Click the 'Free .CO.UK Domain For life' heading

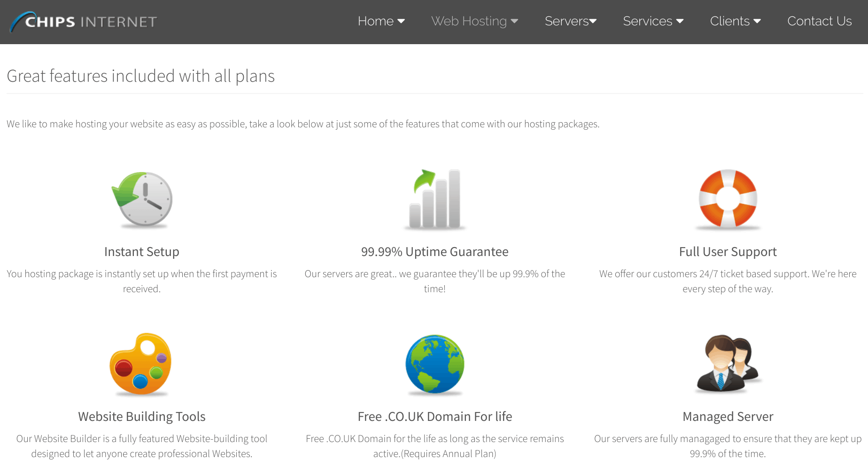pyautogui.click(x=435, y=417)
